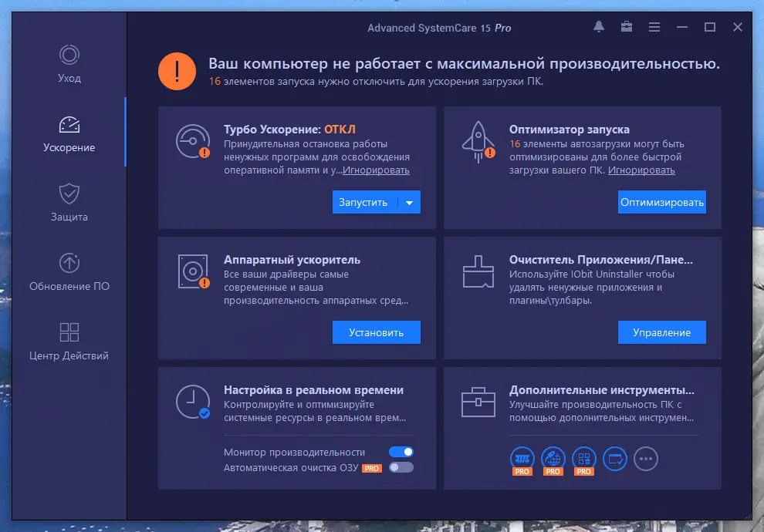Select the PRO memory cleaner circle icon

(522, 457)
